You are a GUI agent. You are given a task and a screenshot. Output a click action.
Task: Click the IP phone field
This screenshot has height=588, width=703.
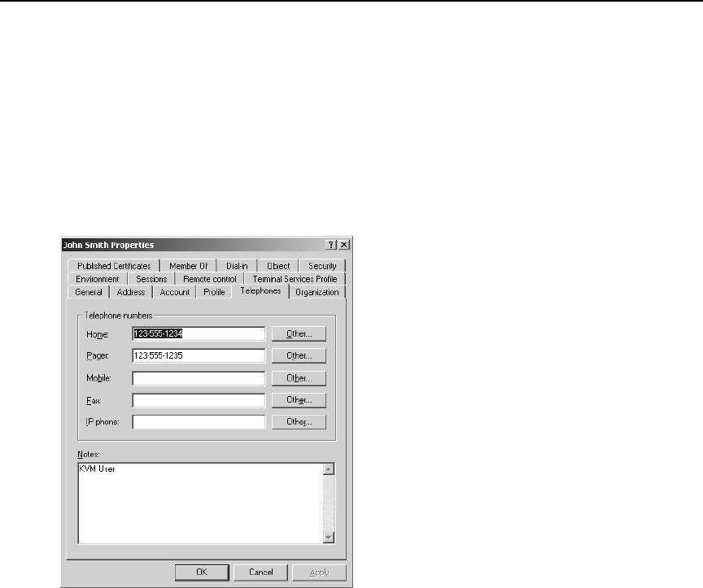click(199, 422)
